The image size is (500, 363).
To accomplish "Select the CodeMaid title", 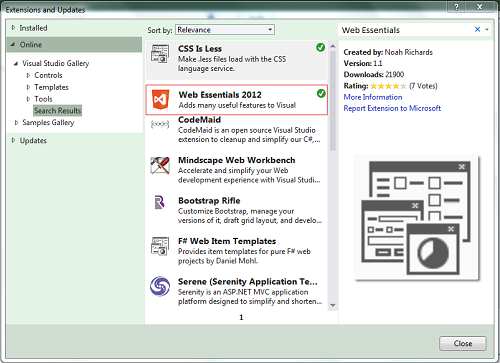I will coord(199,120).
